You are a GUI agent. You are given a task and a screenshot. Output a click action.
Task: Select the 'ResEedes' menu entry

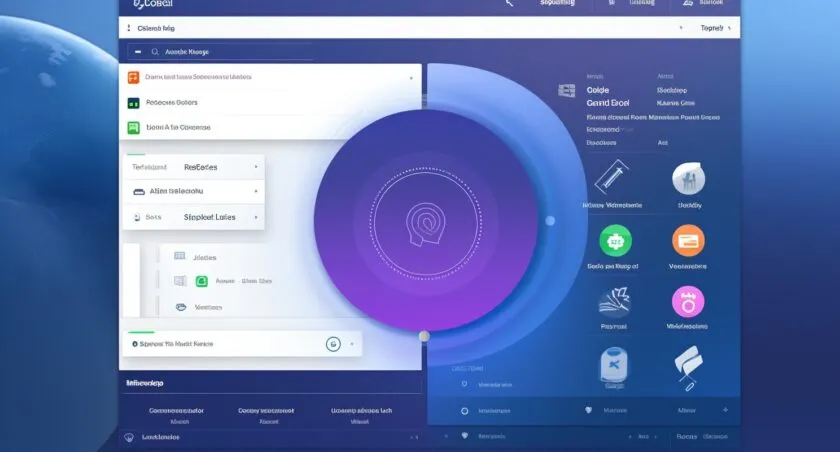coord(200,167)
